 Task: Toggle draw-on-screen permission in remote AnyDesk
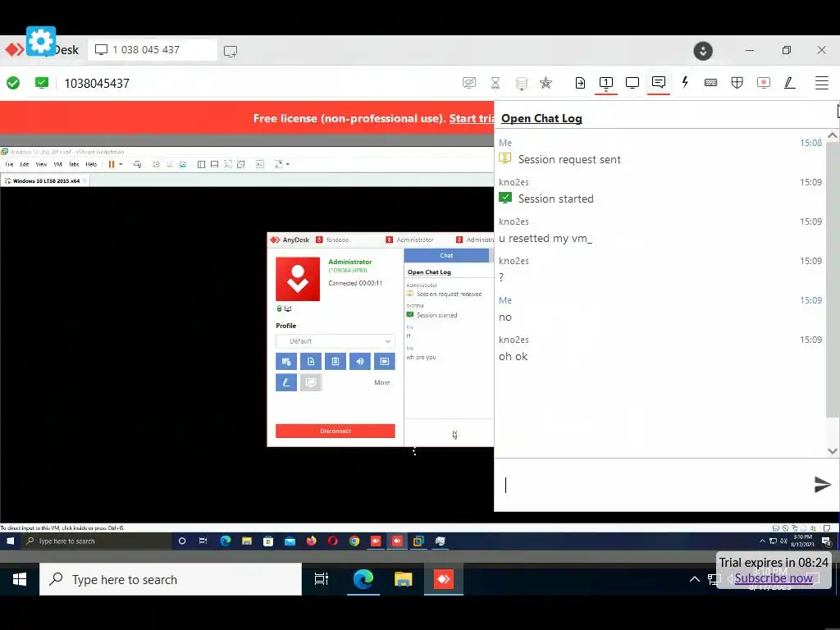point(286,382)
